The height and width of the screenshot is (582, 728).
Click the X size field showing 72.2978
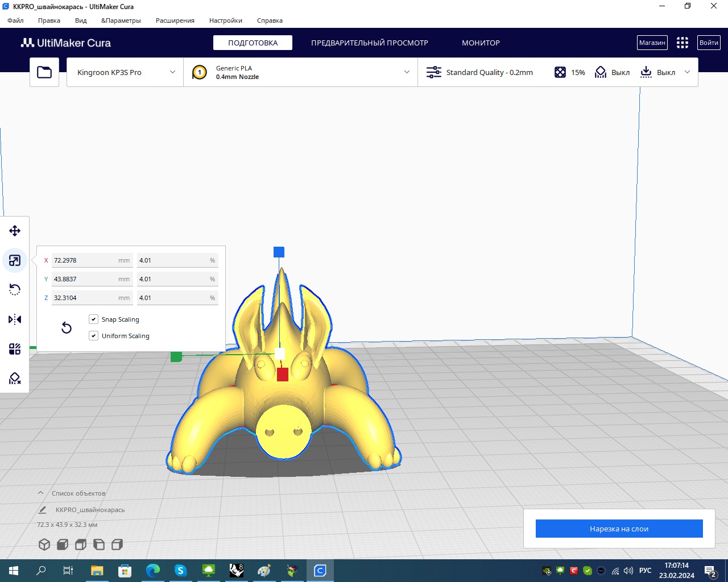[x=92, y=260]
